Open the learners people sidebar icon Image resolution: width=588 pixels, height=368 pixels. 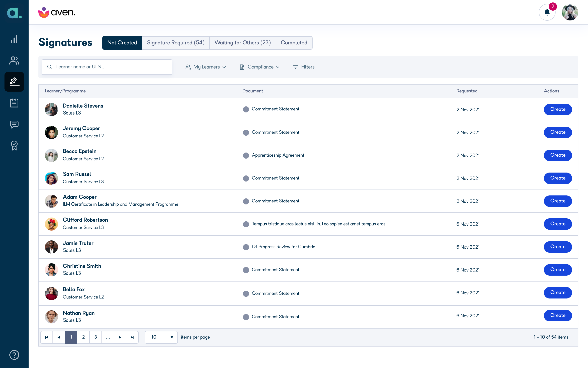click(x=14, y=60)
